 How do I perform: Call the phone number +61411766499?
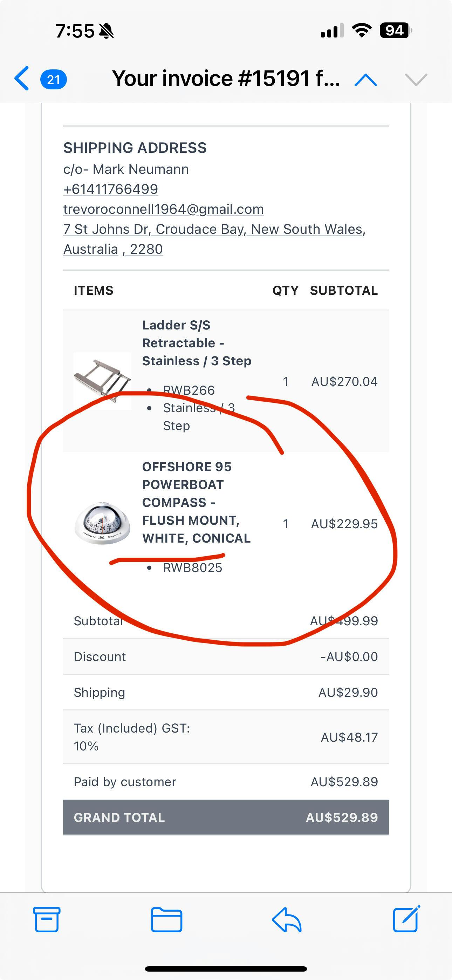[x=111, y=189]
